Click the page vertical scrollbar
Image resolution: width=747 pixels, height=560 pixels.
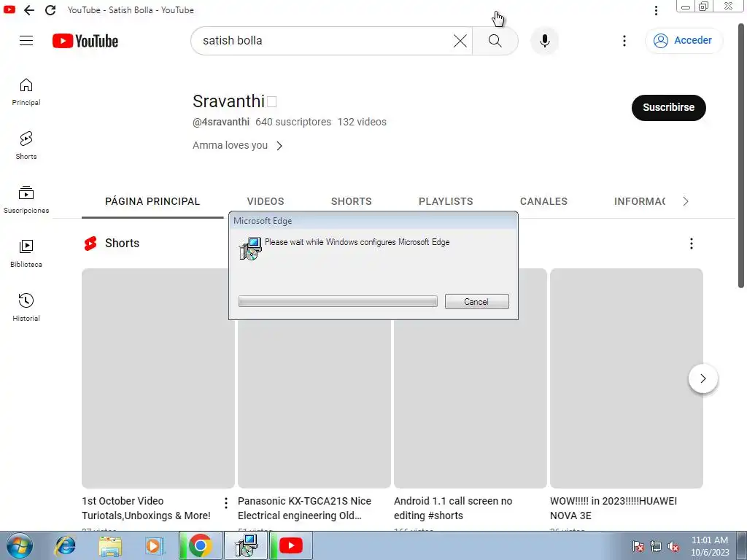click(x=741, y=155)
